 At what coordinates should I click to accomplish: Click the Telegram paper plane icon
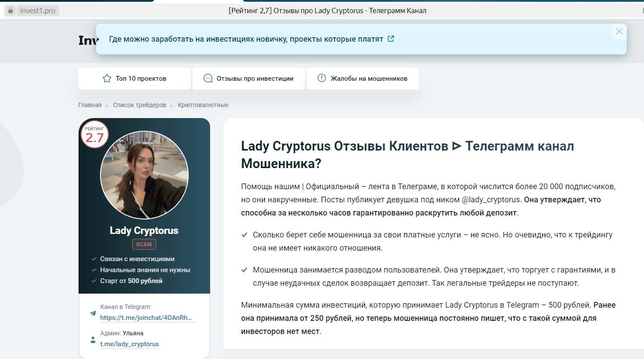pos(93,313)
